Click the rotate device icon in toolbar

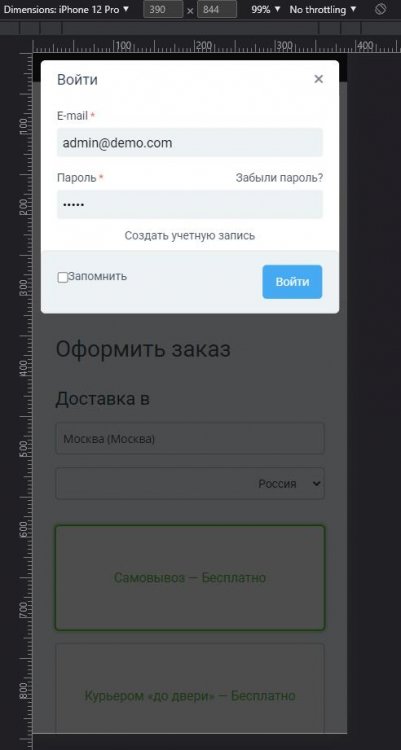[380, 9]
